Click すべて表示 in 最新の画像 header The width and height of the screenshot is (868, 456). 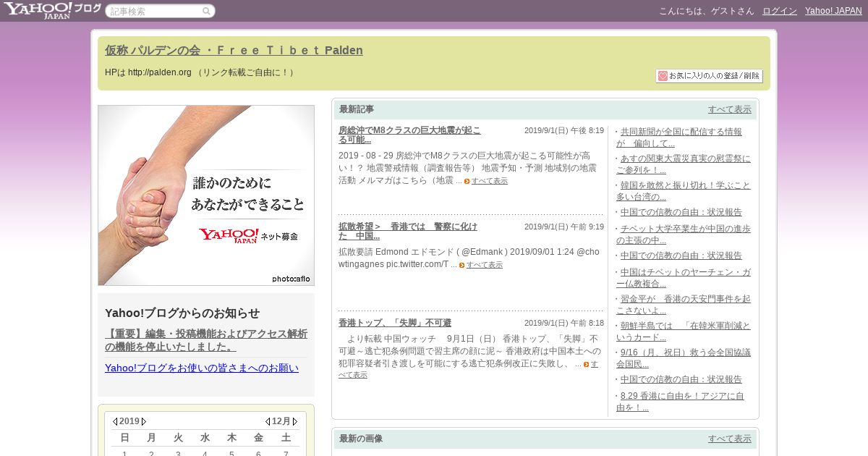[730, 439]
